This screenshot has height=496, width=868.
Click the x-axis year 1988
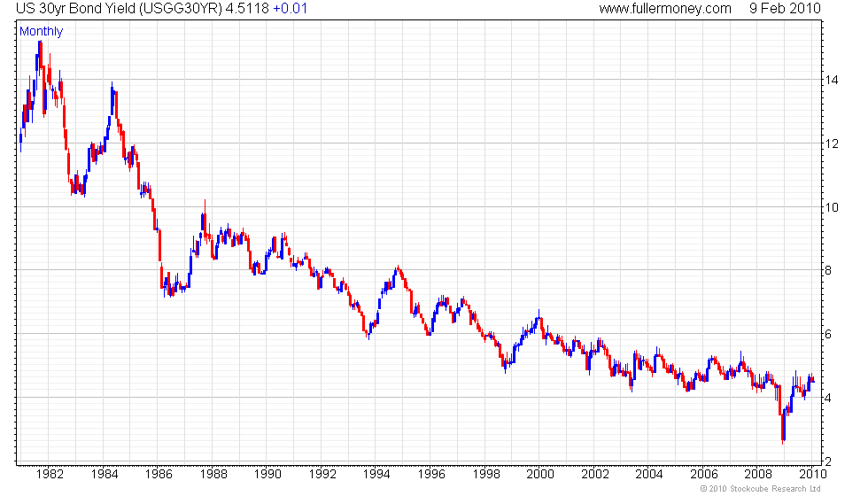213,474
